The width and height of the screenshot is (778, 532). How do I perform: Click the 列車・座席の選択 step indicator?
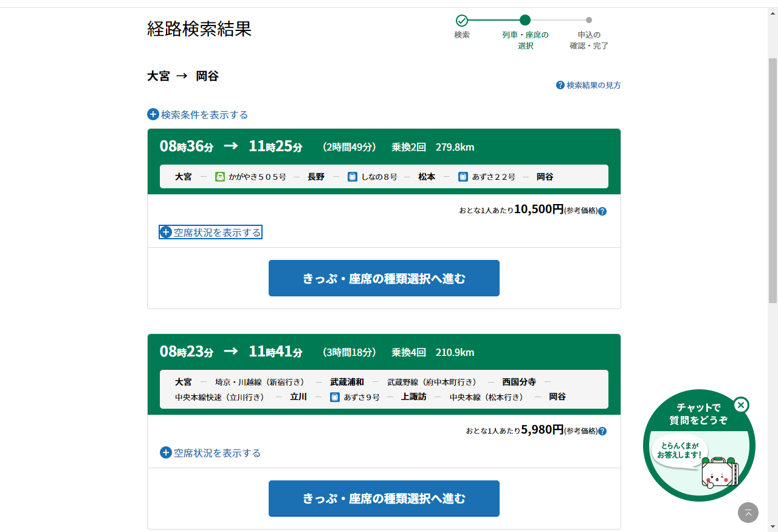[x=525, y=21]
